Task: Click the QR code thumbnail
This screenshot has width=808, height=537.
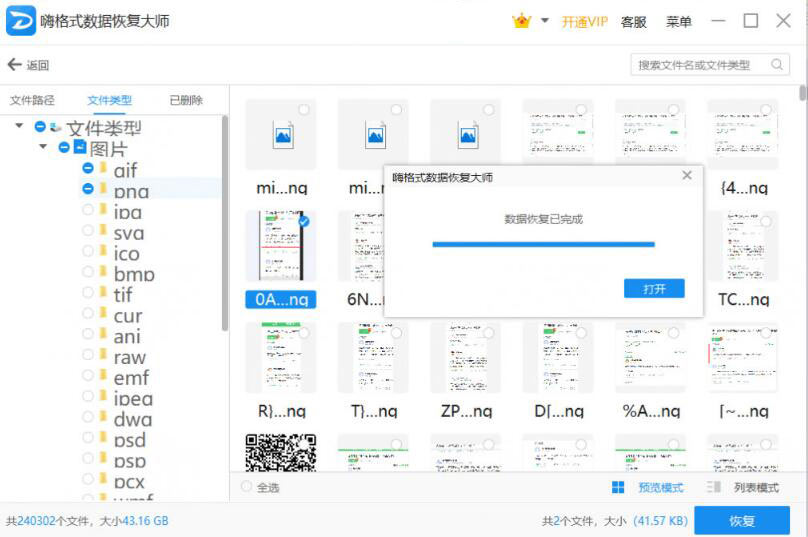Action: 281,453
